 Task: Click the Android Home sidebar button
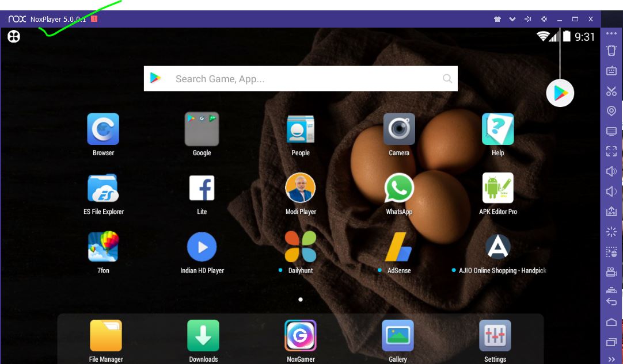(x=611, y=322)
